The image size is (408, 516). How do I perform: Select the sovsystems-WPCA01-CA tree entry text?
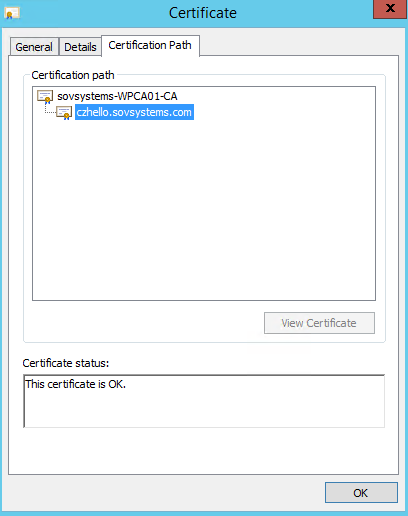tap(117, 96)
